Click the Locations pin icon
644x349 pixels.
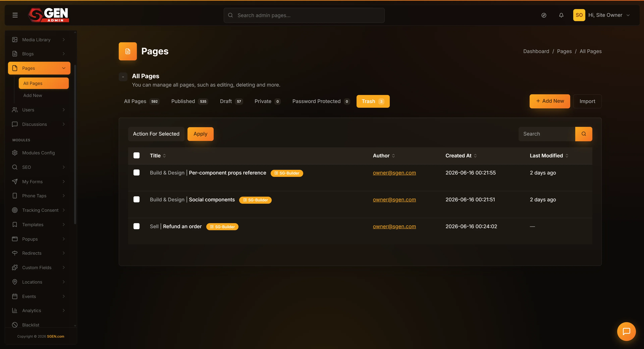pos(15,282)
